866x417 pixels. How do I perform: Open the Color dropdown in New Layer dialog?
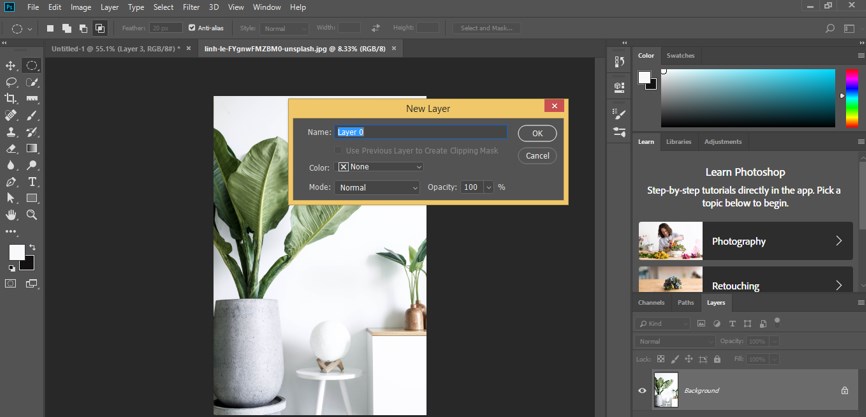tap(380, 167)
